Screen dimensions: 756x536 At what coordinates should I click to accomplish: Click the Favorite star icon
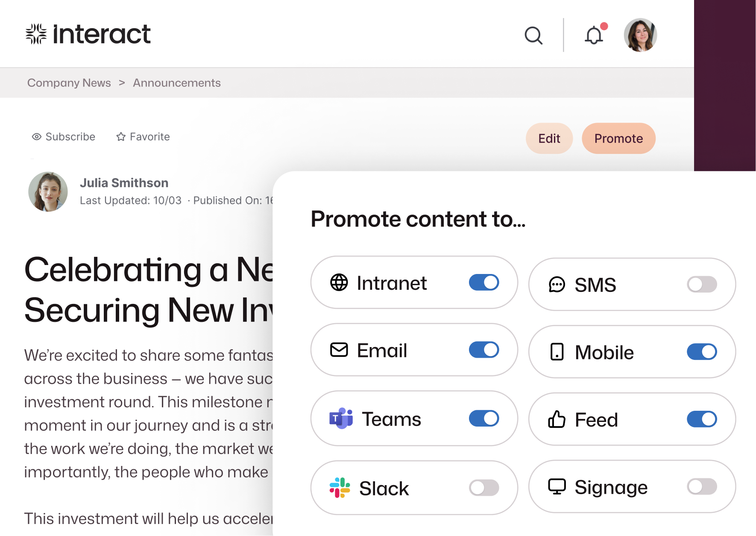121,137
